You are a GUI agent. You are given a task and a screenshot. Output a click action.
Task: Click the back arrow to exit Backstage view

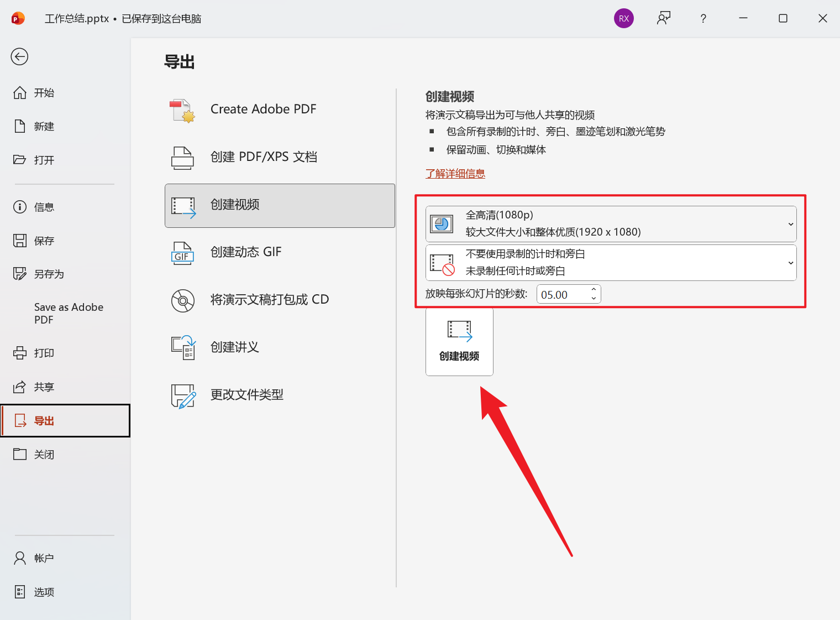[x=19, y=56]
